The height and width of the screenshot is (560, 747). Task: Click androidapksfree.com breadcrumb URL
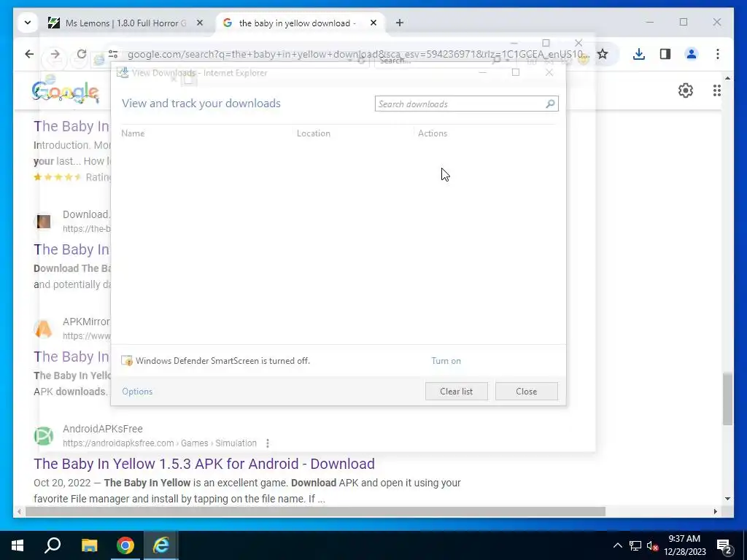click(160, 443)
